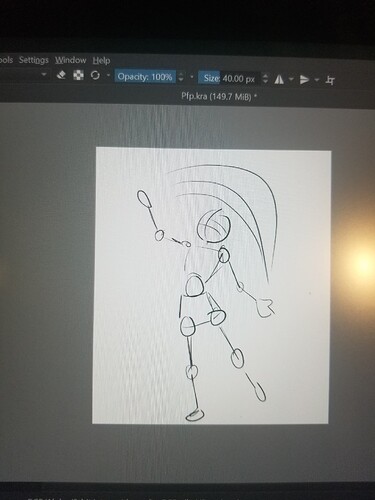The image size is (375, 500).
Task: Expand dropdown arrow after Opacity slider
Action: [x=192, y=77]
